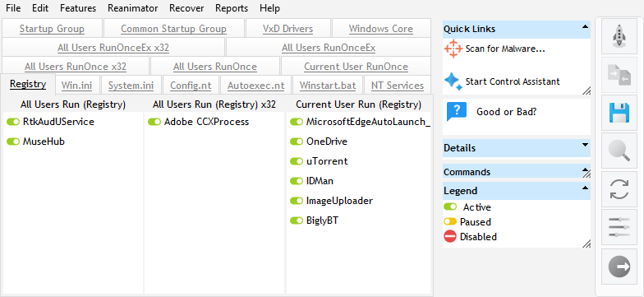This screenshot has height=297, width=644.
Task: Switch to the Winstart.bat tab
Action: [328, 86]
